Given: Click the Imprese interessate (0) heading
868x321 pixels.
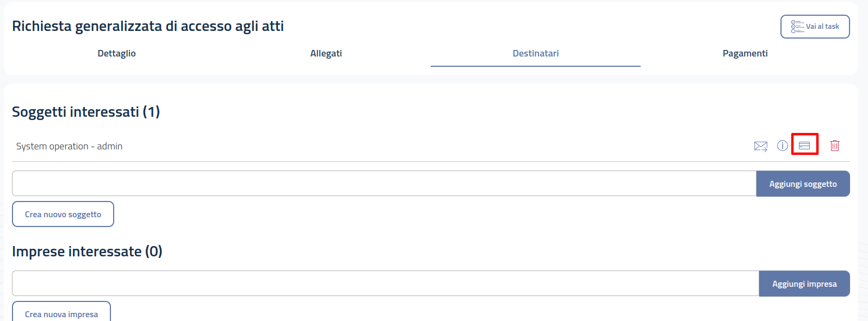Looking at the screenshot, I should [x=87, y=251].
